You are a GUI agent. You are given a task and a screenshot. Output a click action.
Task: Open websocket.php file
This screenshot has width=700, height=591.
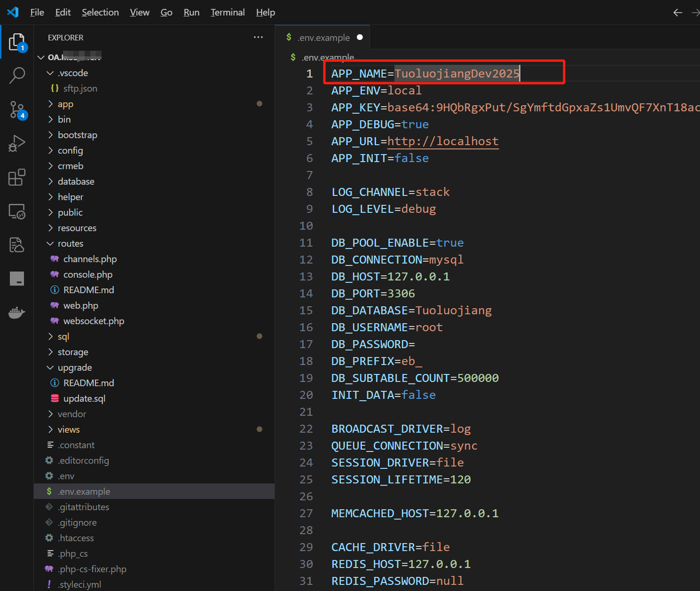click(154, 321)
